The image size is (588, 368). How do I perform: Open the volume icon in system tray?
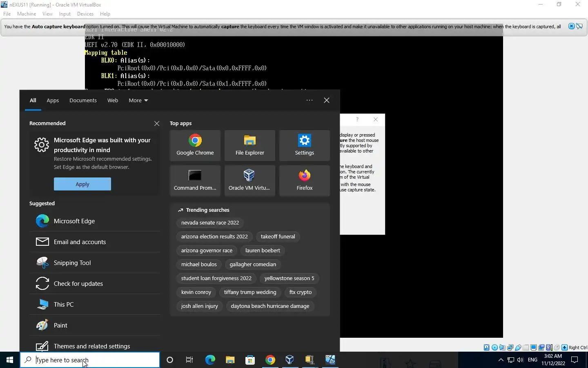520,360
